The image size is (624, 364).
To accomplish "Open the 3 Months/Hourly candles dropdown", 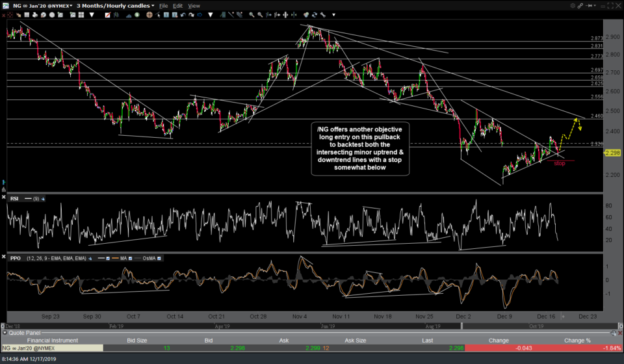I will tap(115, 5).
